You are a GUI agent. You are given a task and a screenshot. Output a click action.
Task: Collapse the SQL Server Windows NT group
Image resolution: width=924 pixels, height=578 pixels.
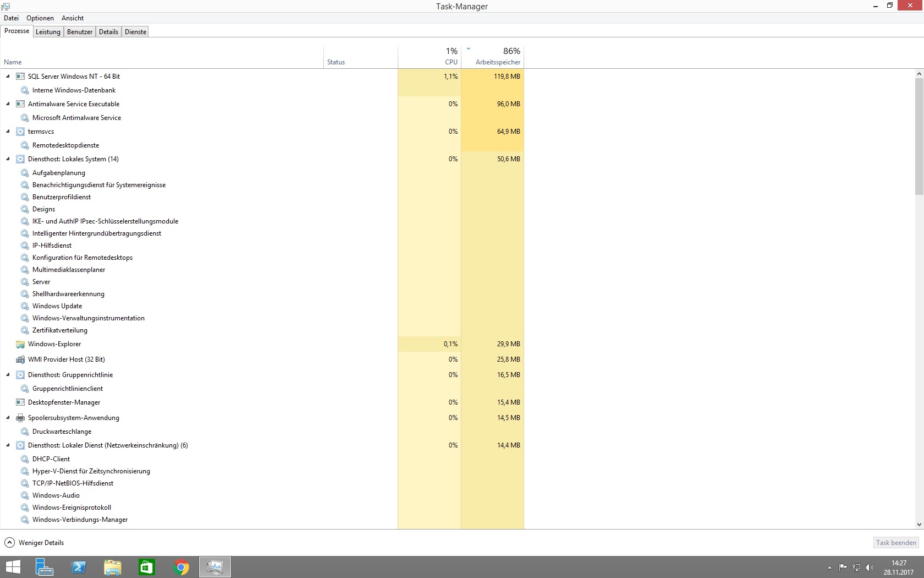point(8,77)
